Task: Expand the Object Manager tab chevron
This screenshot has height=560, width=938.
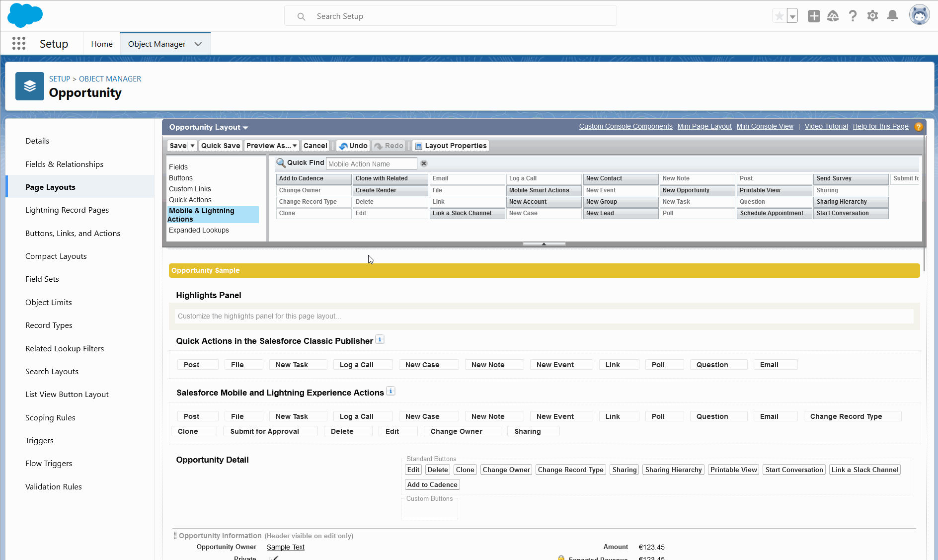Action: point(198,44)
